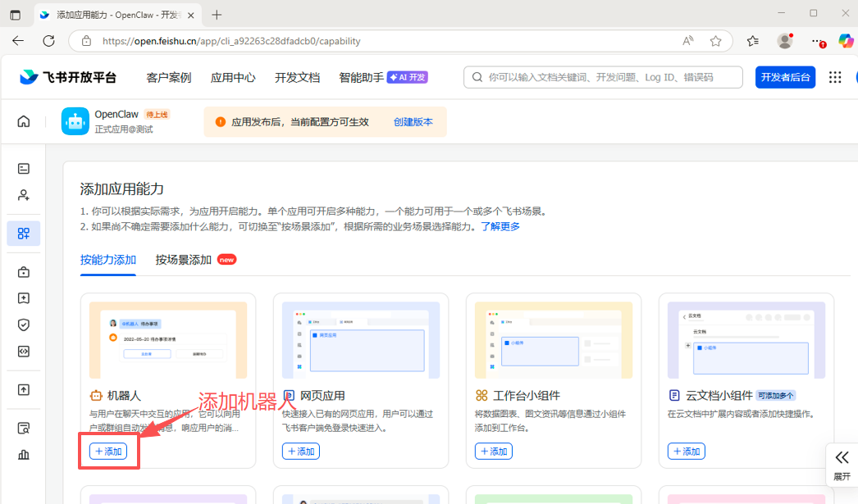Viewport: 858px width, 504px height.
Task: Expand the collapsed panel via 展开 chevron
Action: point(842,463)
